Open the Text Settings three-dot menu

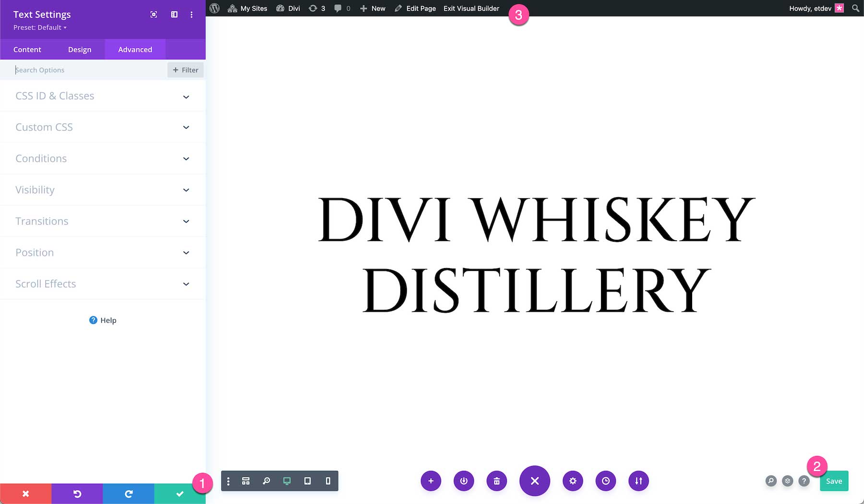192,14
